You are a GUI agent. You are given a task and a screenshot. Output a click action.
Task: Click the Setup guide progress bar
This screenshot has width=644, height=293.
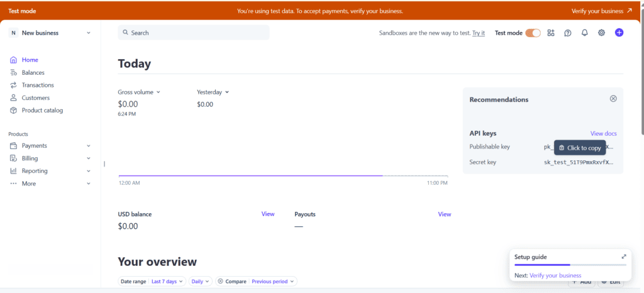coord(570,265)
